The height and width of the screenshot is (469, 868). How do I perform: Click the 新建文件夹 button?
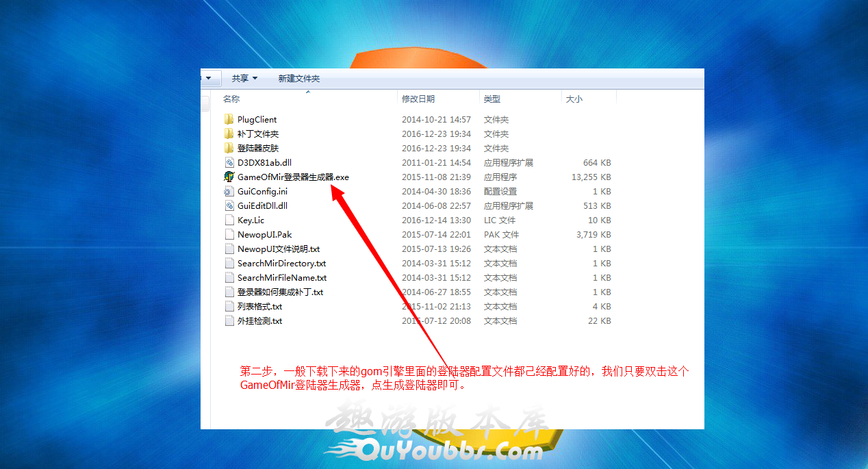tap(298, 79)
